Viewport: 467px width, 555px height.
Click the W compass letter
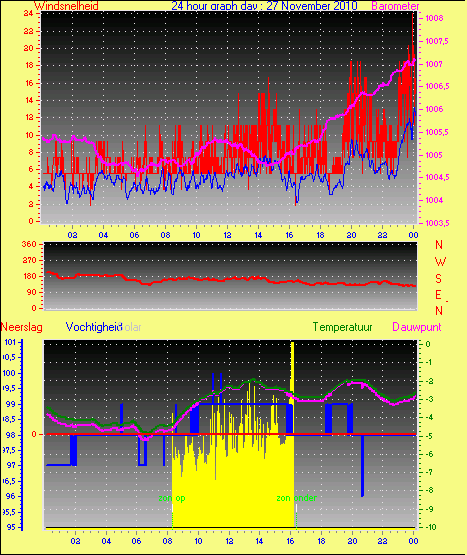point(440,262)
